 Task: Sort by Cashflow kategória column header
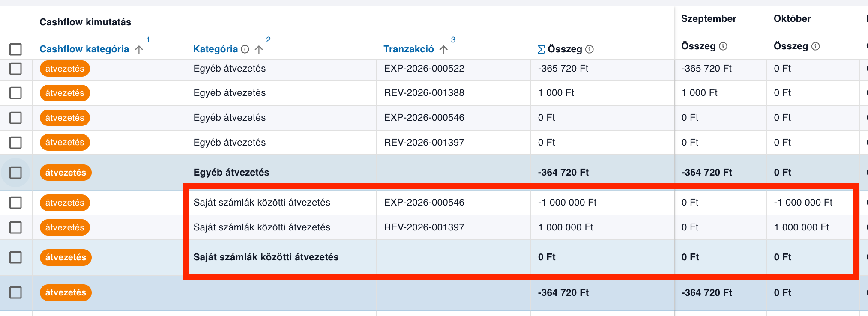coord(84,49)
